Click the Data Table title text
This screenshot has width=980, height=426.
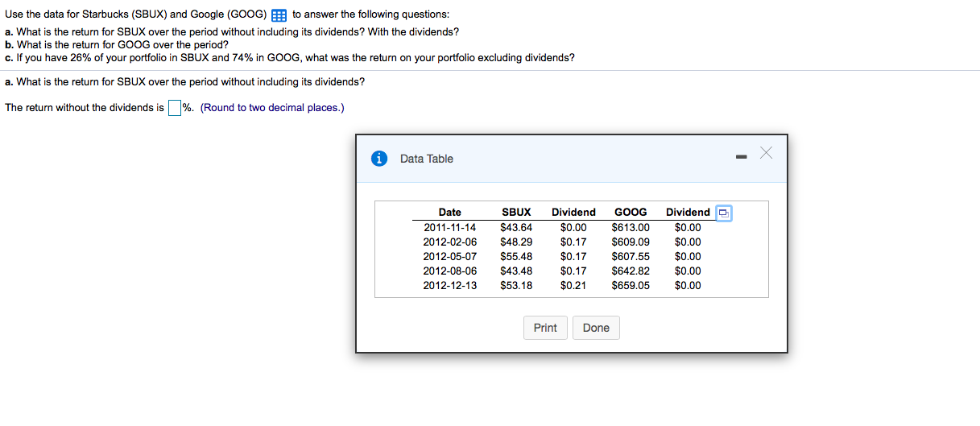click(x=427, y=159)
